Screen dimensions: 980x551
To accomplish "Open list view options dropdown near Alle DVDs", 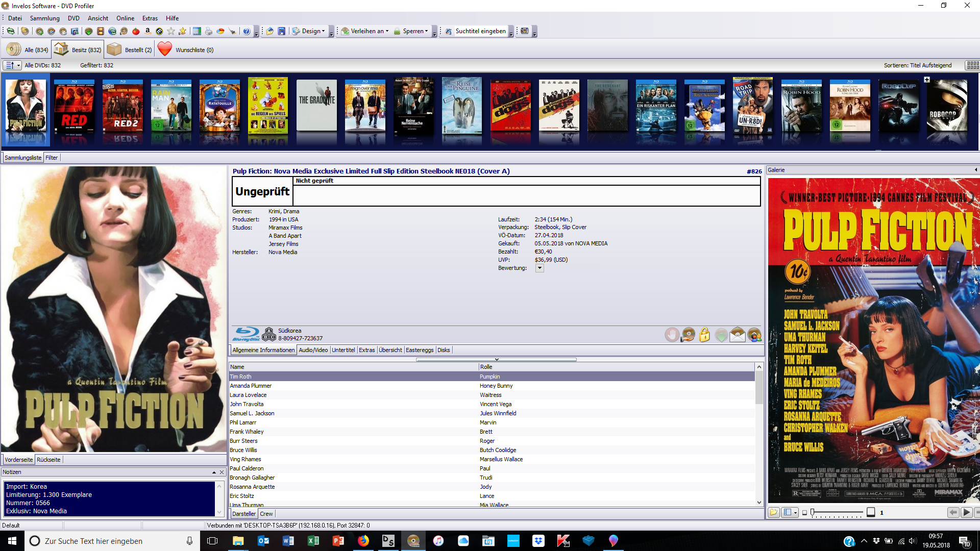I will click(13, 65).
